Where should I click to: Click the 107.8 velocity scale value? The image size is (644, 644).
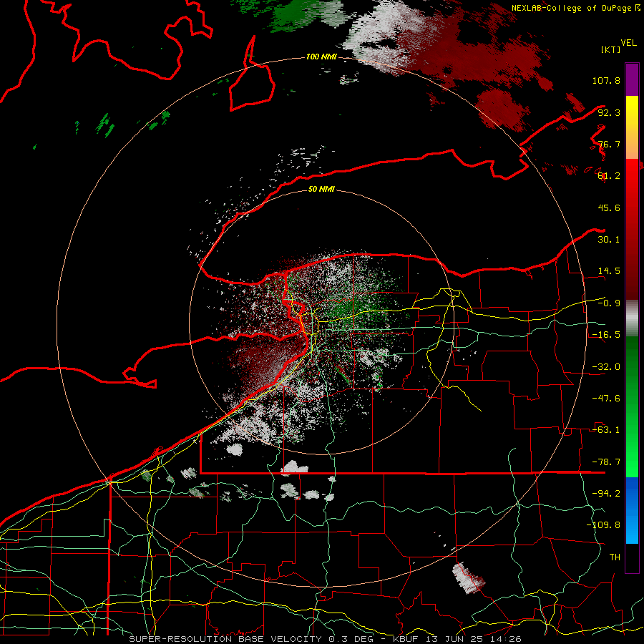coord(606,80)
